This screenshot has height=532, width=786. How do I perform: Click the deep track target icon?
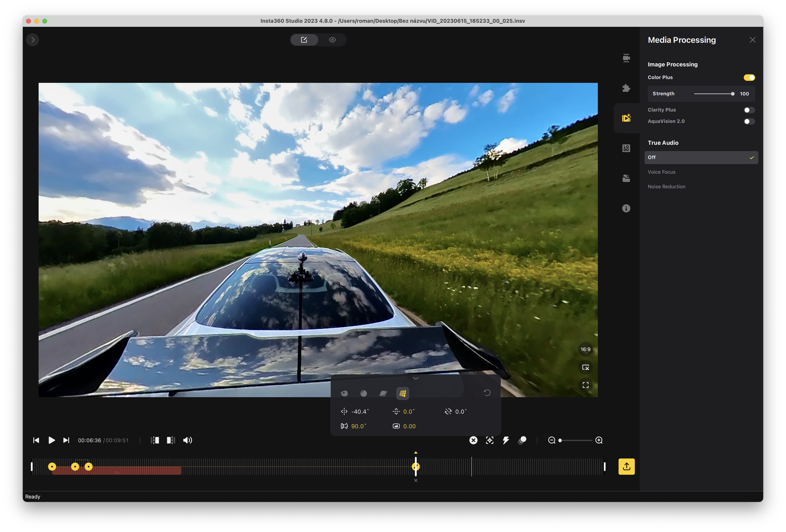(x=489, y=440)
